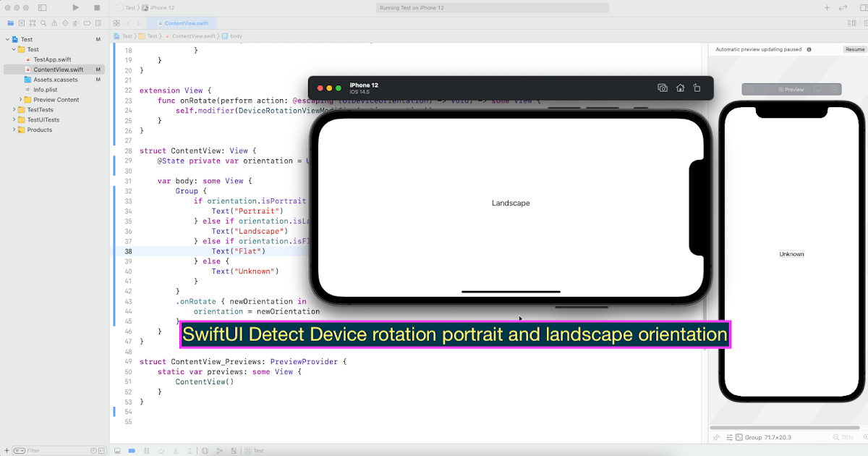Screen dimensions: 868x456
Task: Rotate the simulator using the rotate icon
Action: 697,87
